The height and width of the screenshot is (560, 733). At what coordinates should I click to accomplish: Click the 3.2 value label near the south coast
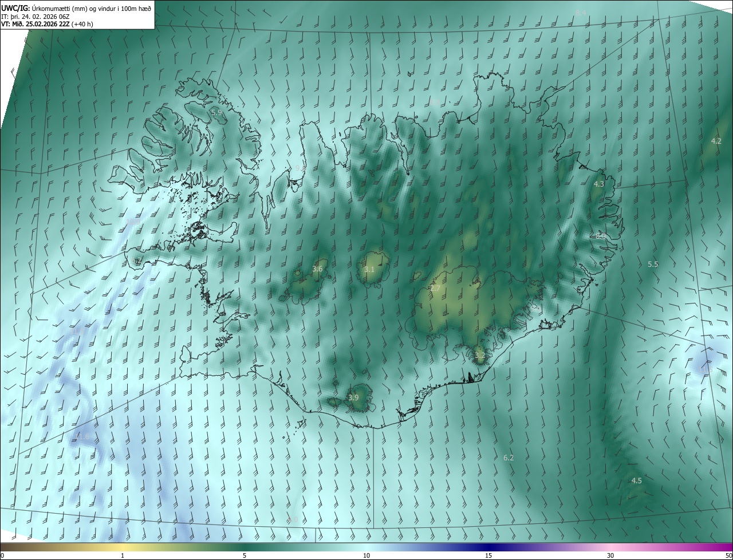click(480, 355)
